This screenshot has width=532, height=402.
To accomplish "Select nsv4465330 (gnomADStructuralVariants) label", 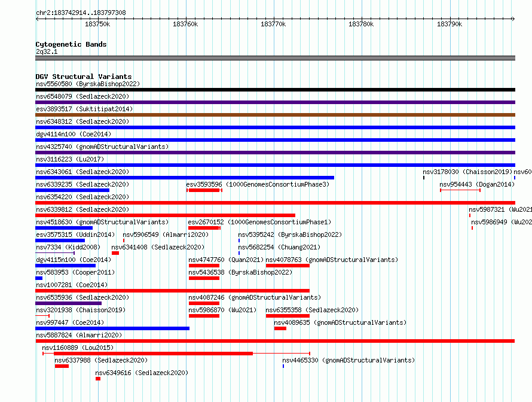I will [348, 360].
